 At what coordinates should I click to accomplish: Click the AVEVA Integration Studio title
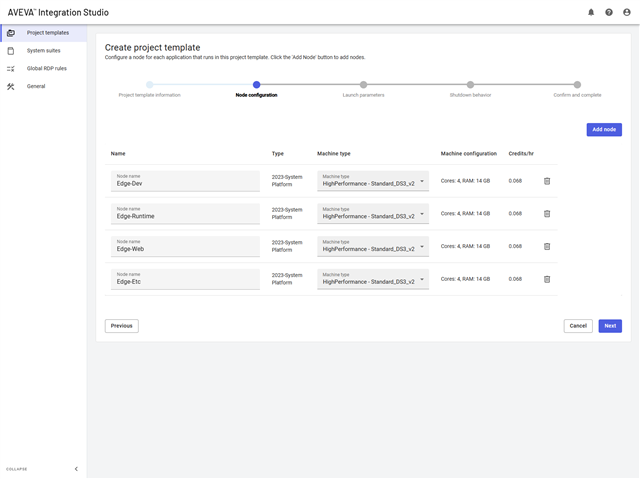[x=58, y=13]
